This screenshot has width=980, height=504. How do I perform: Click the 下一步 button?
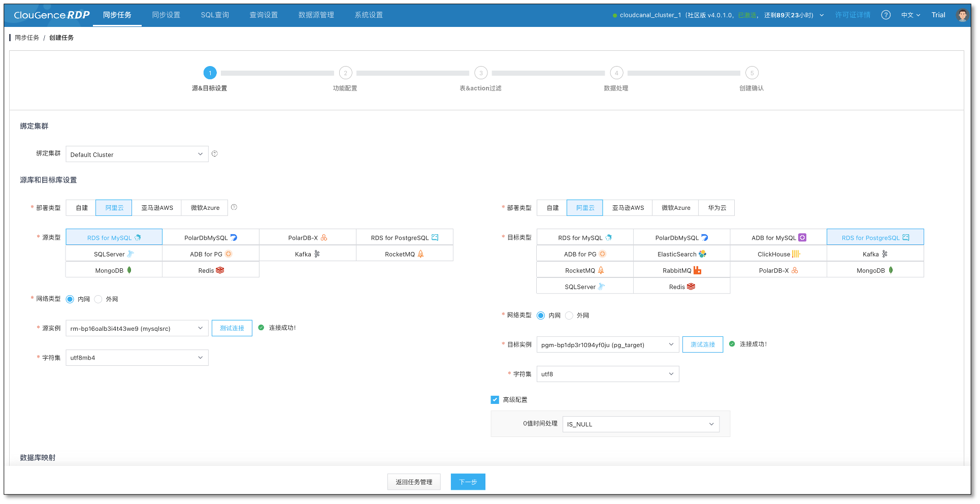point(468,482)
